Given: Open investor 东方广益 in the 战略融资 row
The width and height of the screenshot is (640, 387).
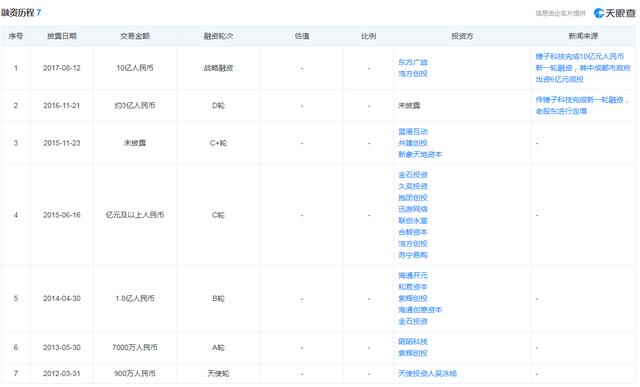Looking at the screenshot, I should (413, 62).
